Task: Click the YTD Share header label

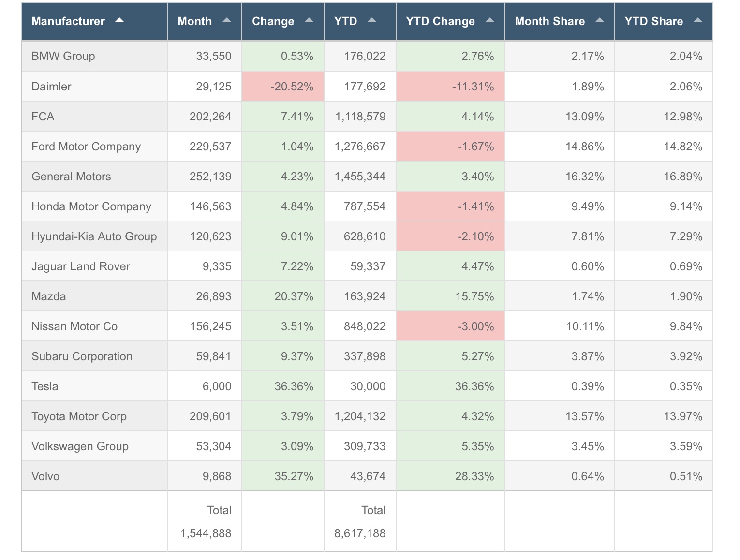Action: [x=653, y=21]
